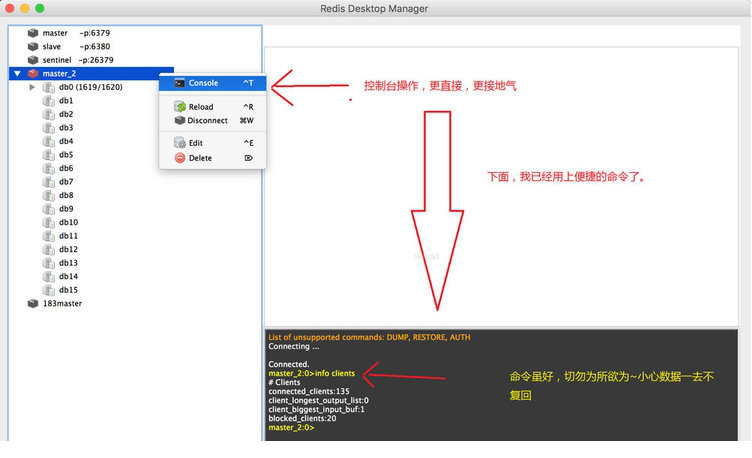Click the db12 database icon
This screenshot has height=458, width=752.
[x=48, y=249]
